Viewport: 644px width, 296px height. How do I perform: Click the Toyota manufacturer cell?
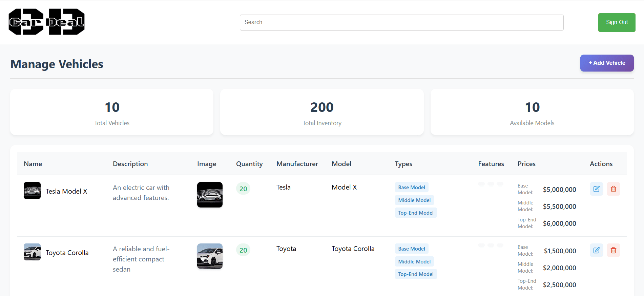pos(286,249)
